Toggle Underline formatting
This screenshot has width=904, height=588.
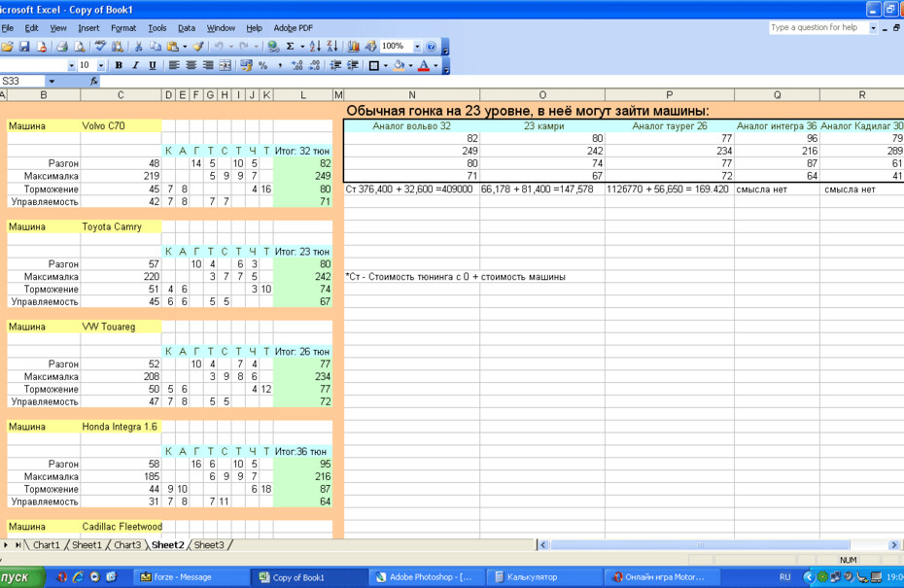coord(153,66)
